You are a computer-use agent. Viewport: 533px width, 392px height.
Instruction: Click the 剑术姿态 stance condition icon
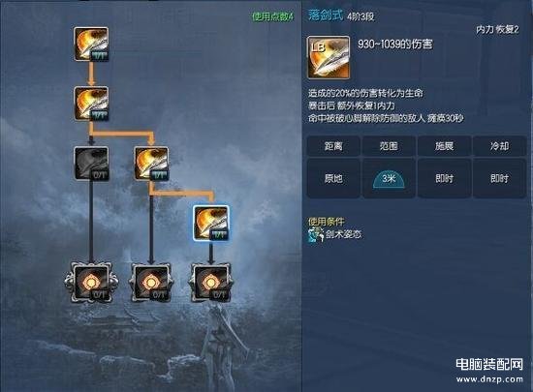(x=316, y=234)
